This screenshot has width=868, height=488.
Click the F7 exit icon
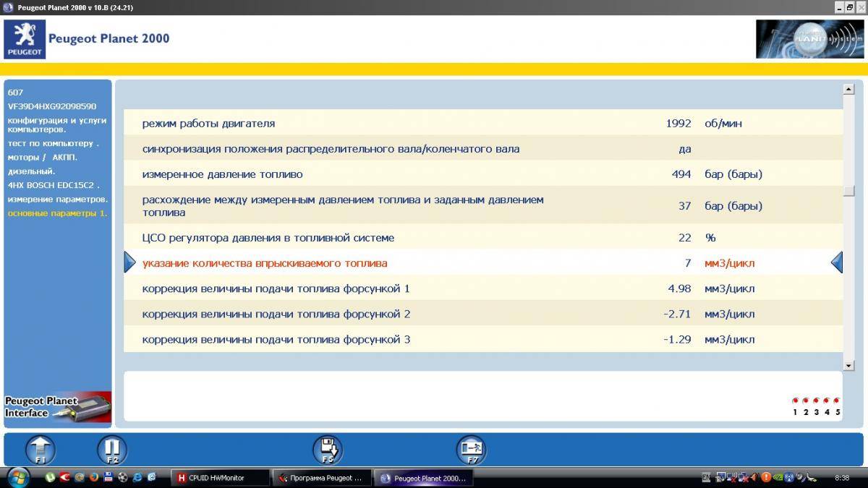click(x=472, y=450)
